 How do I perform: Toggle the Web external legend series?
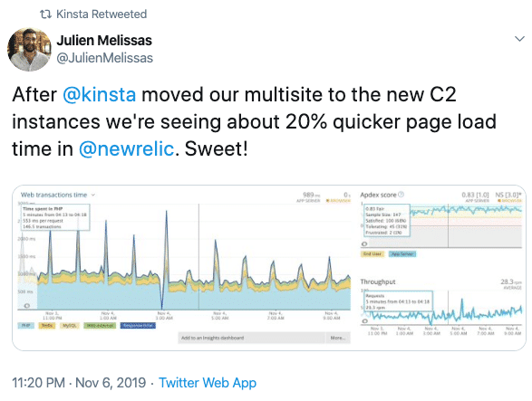coord(100,325)
